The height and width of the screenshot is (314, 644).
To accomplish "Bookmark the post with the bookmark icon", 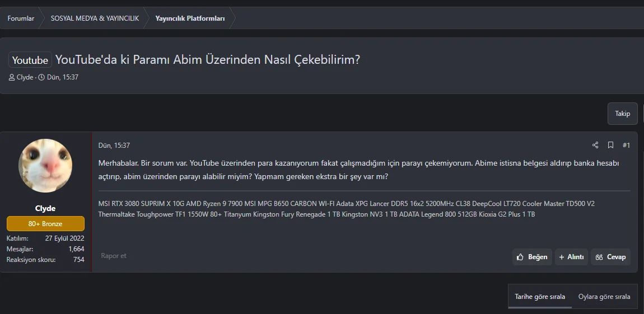I will [611, 146].
